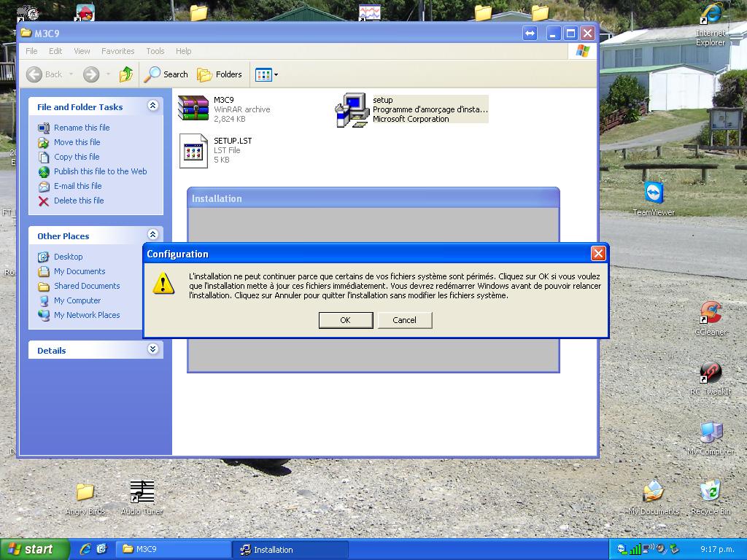Click the Forward arrow toolbar button
Image resolution: width=747 pixels, height=560 pixels.
tap(91, 74)
